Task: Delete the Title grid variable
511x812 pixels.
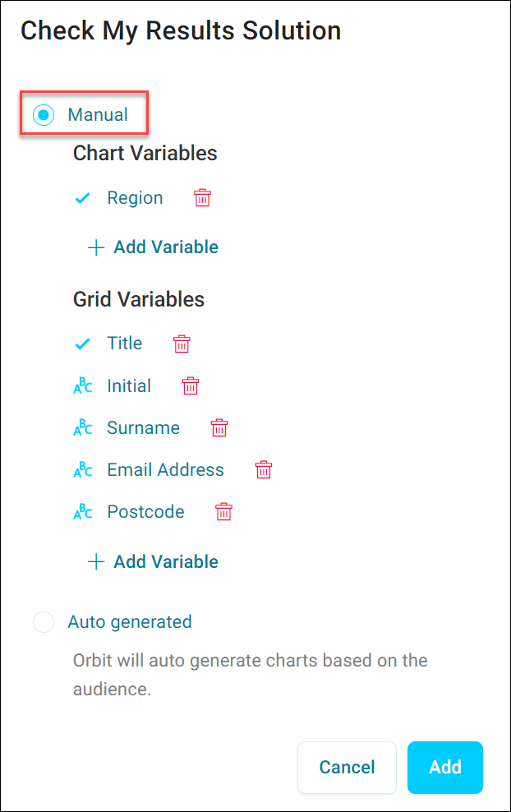Action: coord(182,344)
